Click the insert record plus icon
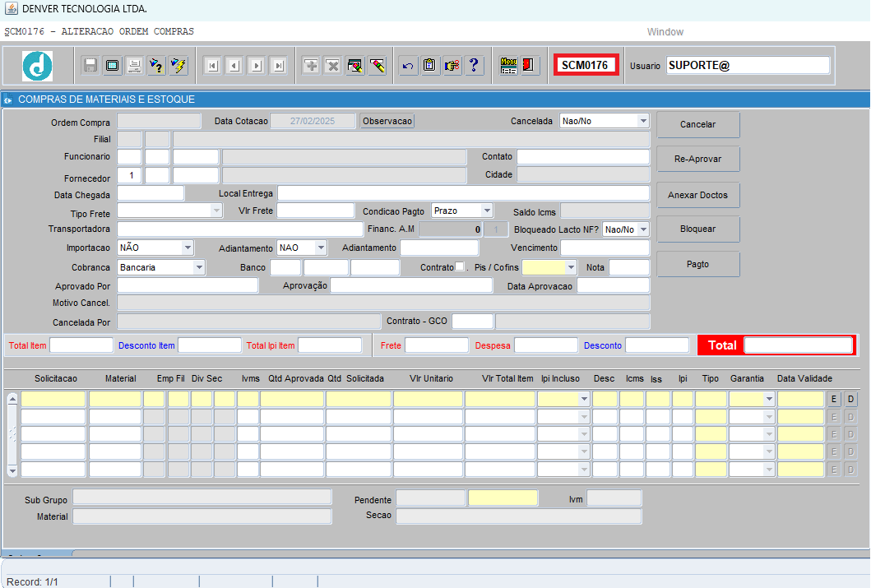871x588 pixels. pos(311,66)
